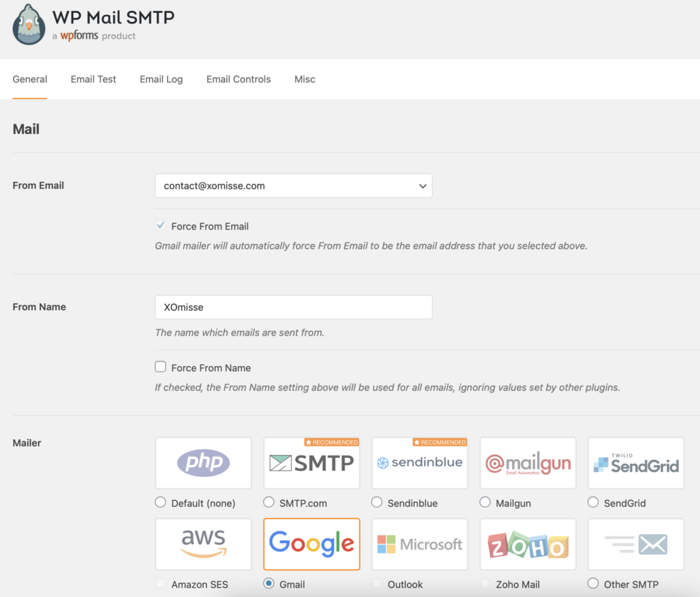Select the PHP default mailer card

204,462
